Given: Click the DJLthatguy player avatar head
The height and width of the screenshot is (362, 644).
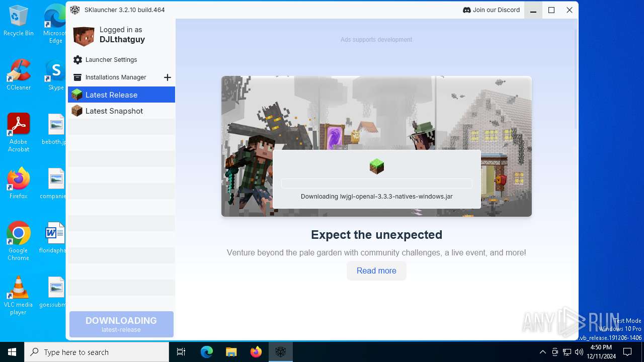Looking at the screenshot, I should (84, 36).
